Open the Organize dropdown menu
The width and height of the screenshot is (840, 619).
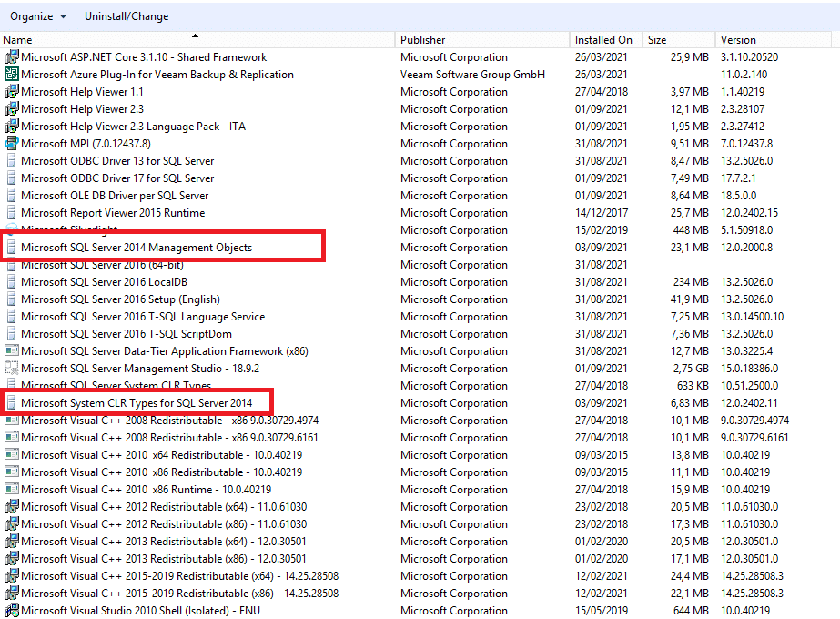[x=38, y=16]
